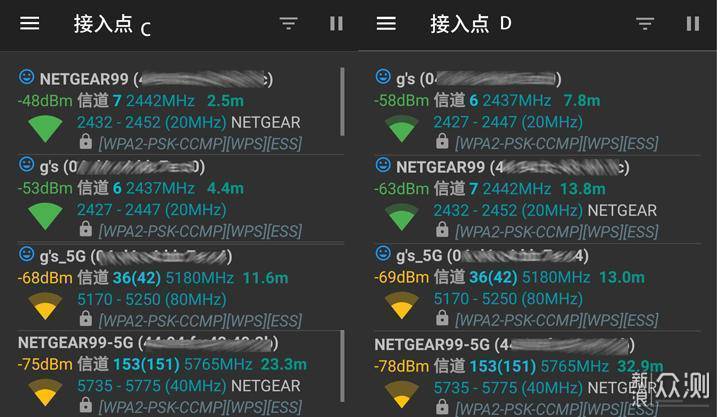
Task: Open the filter icon in panel C
Action: [x=289, y=23]
